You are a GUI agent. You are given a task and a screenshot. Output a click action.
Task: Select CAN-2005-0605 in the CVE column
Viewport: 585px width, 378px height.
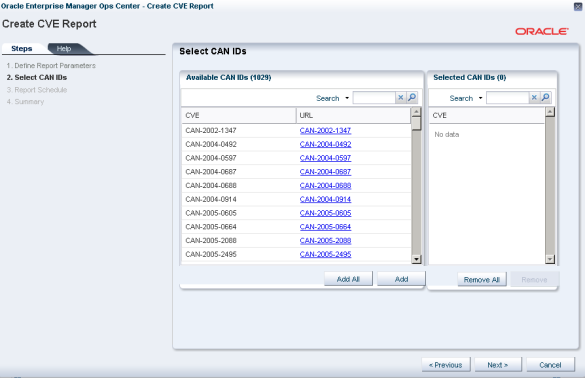(211, 213)
